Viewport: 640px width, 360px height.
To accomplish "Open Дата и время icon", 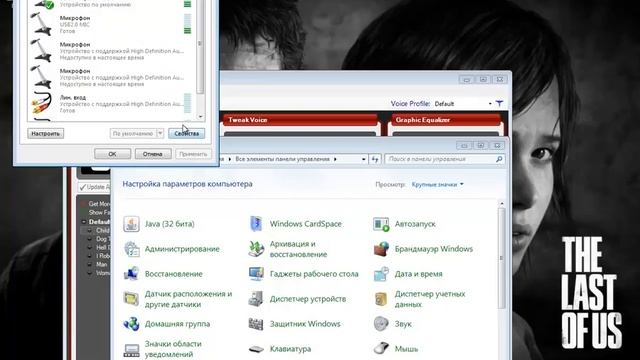I will (381, 274).
